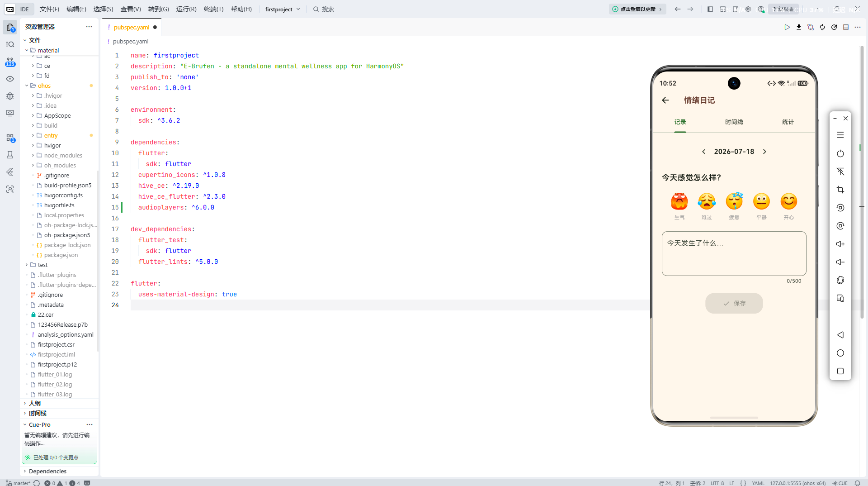Select the tired 疲惫 mood emoji

(734, 201)
